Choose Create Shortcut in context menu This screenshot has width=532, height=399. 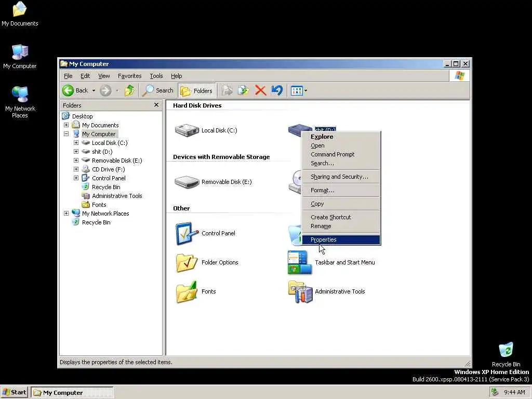[341, 217]
